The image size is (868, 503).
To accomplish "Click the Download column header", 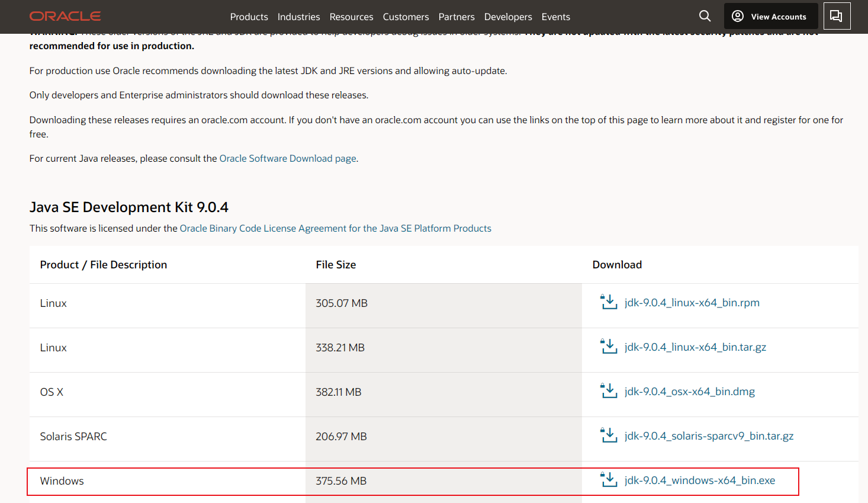I will (x=617, y=265).
